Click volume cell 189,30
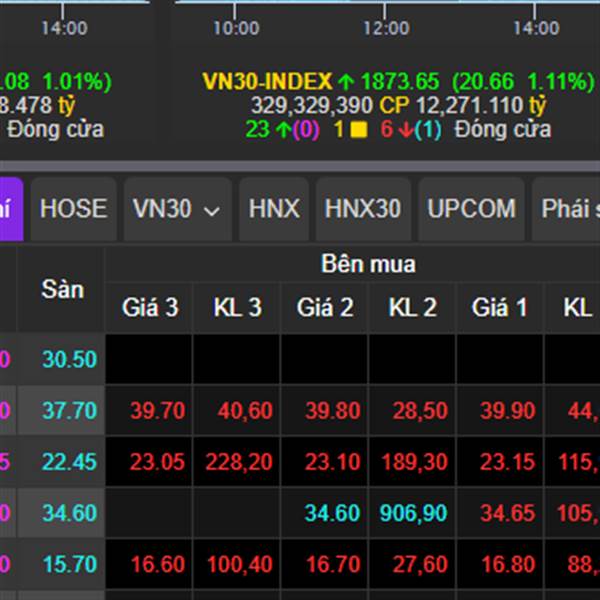This screenshot has height=600, width=600. pyautogui.click(x=414, y=462)
